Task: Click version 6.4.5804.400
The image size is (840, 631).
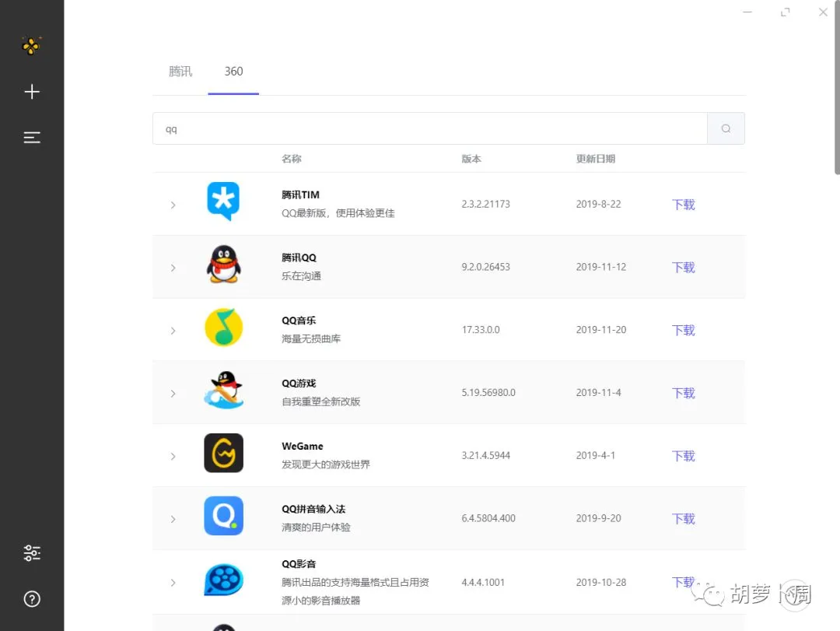Action: point(488,518)
